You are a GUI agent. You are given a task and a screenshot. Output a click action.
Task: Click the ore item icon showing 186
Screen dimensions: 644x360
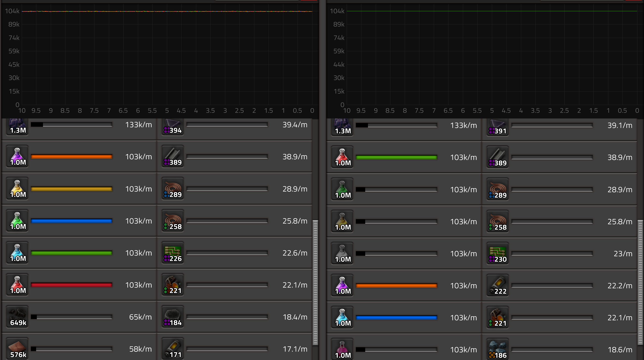(498, 349)
